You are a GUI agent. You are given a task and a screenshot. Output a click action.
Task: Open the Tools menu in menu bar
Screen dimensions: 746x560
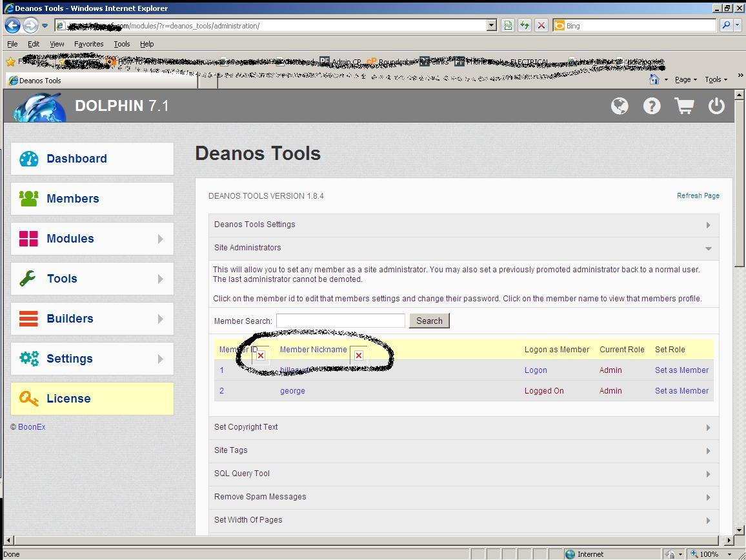[121, 44]
